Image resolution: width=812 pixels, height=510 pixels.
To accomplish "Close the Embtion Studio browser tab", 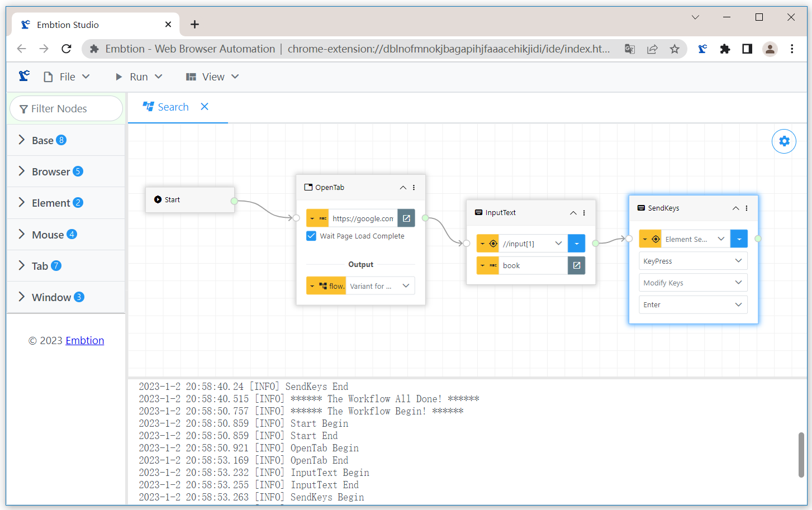I will coord(168,25).
